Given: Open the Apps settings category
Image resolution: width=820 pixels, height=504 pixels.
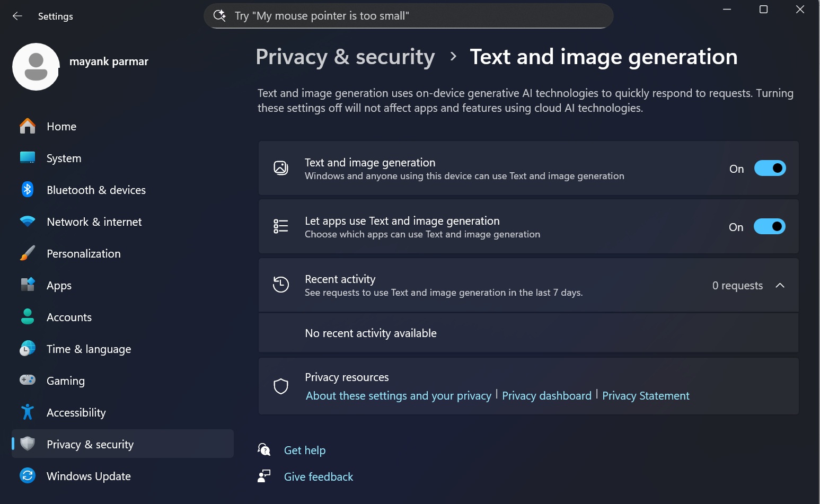Looking at the screenshot, I should (x=59, y=285).
